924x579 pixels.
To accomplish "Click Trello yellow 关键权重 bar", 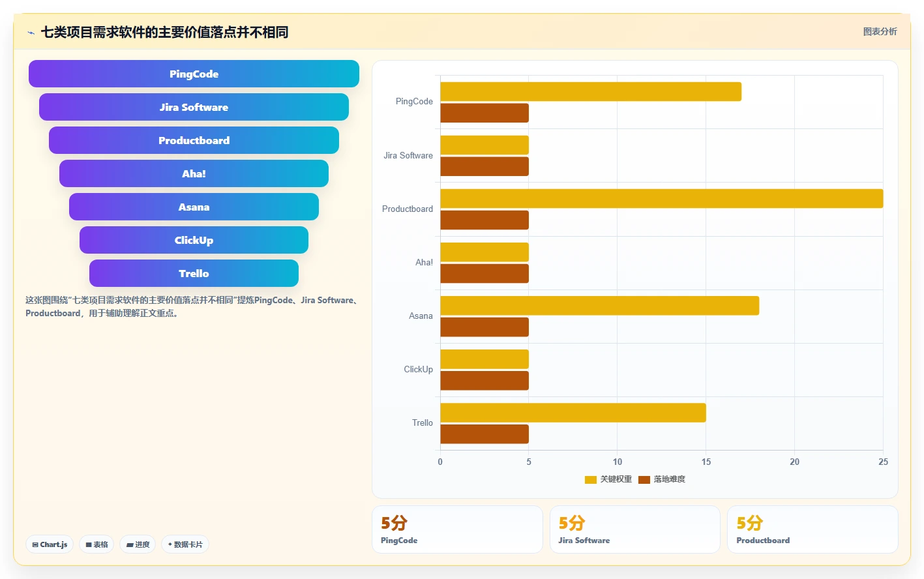I will [573, 413].
